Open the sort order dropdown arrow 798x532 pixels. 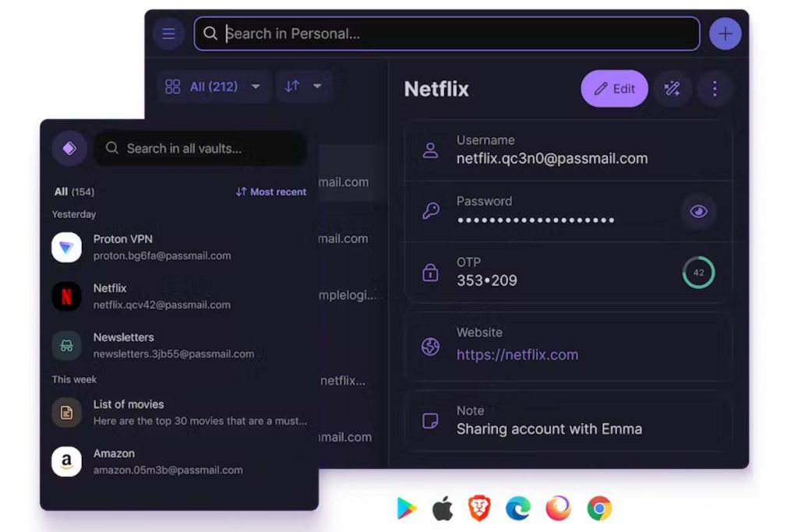point(317,86)
